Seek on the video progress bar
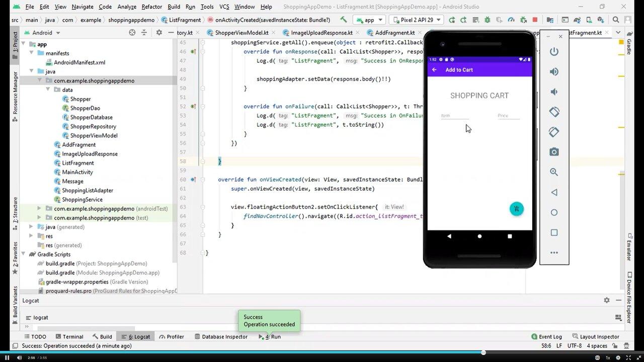This screenshot has height=362, width=644. tap(322, 352)
